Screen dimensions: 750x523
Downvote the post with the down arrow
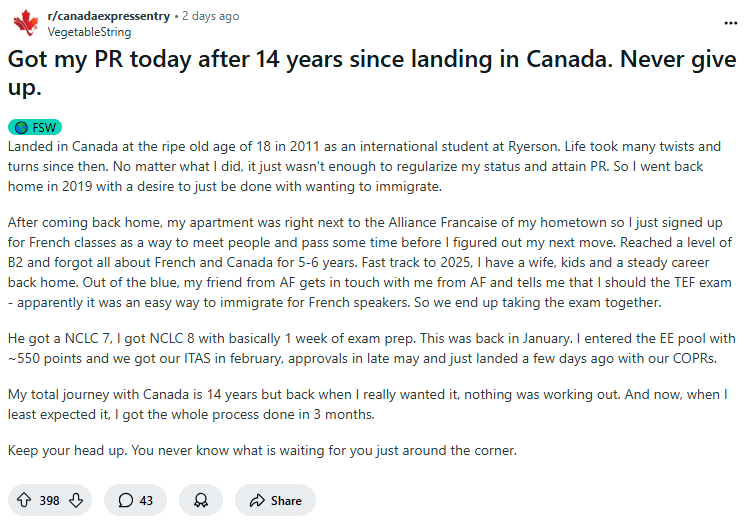click(x=75, y=500)
